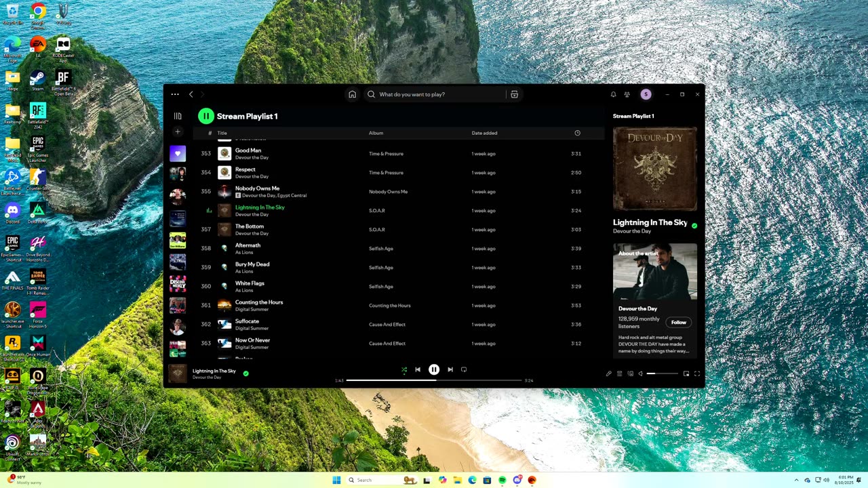Expand Your Library sidebar
This screenshot has height=488, width=868.
pos(178,116)
